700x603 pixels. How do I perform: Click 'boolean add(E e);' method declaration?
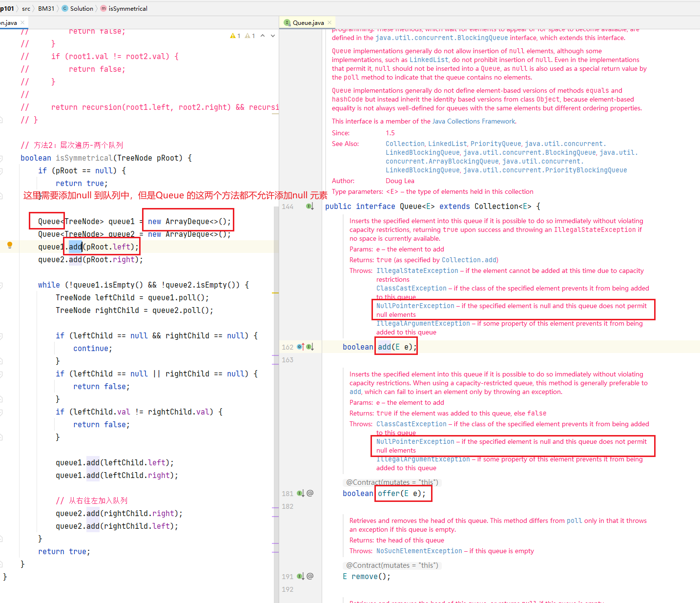pyautogui.click(x=380, y=347)
